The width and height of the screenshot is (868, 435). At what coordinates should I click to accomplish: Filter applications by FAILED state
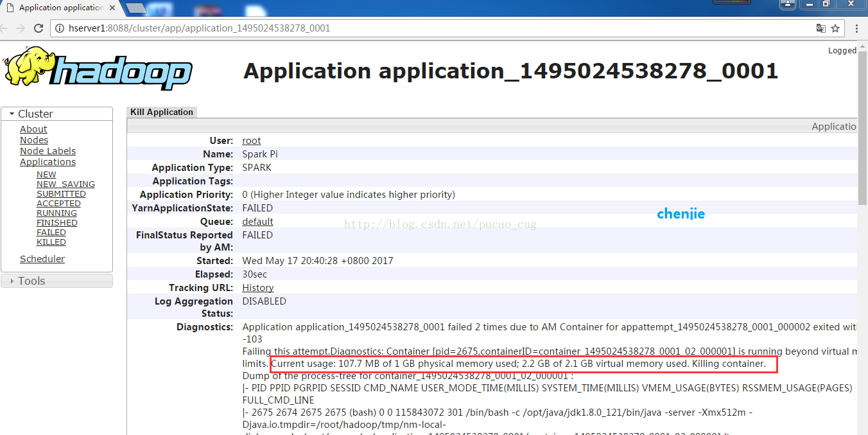(51, 232)
